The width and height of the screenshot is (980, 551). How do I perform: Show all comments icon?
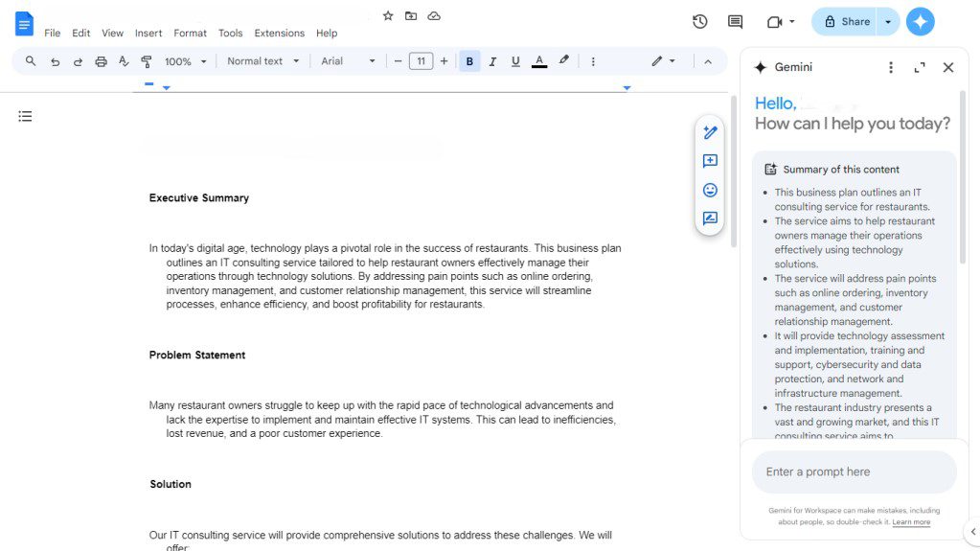tap(735, 22)
